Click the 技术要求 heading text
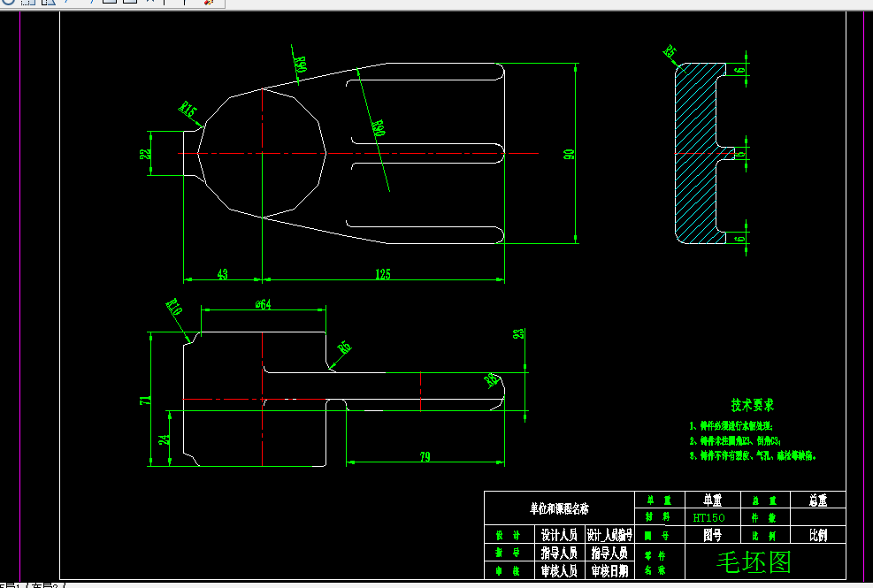Viewport: 873px width, 588px height. point(752,405)
